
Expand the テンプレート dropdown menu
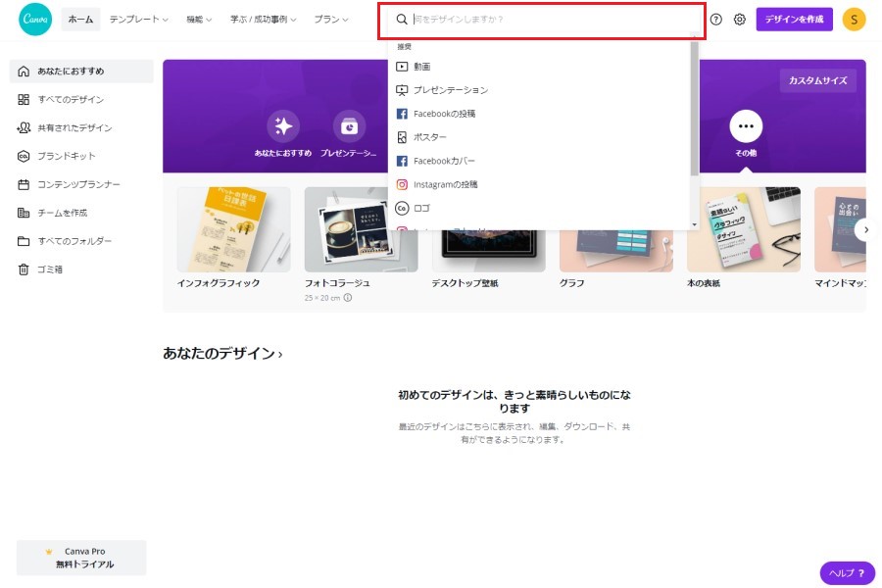click(x=138, y=20)
